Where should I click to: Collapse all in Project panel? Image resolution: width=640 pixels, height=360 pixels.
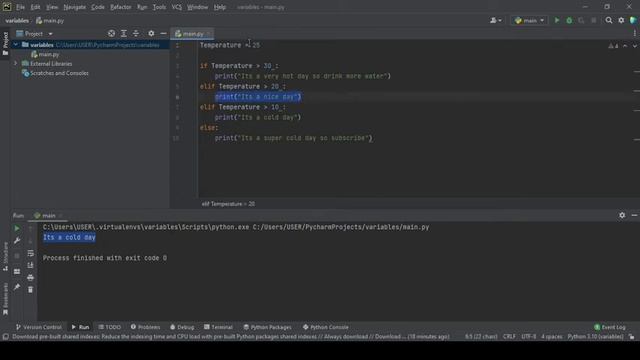pyautogui.click(x=136, y=33)
